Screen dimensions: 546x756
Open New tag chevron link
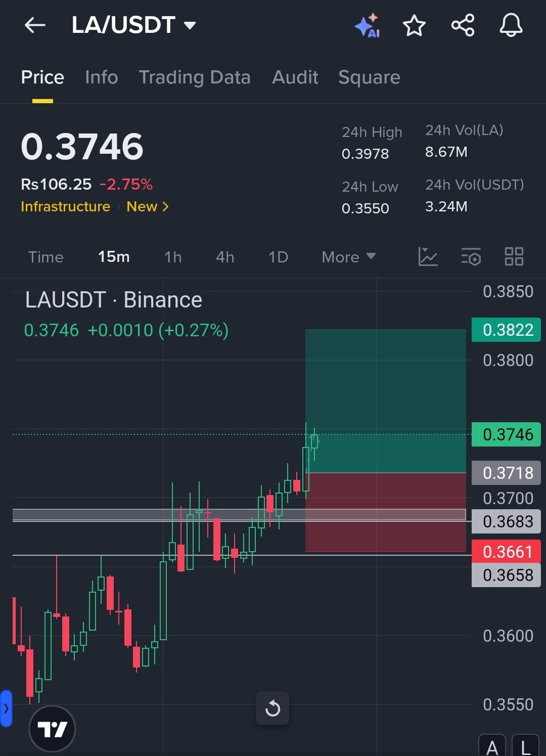click(x=147, y=206)
